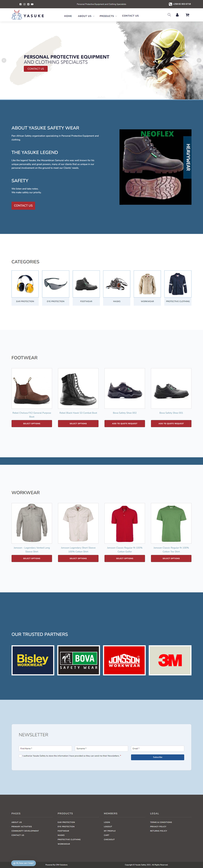Select the Home menu item
The image size is (203, 868).
[68, 16]
